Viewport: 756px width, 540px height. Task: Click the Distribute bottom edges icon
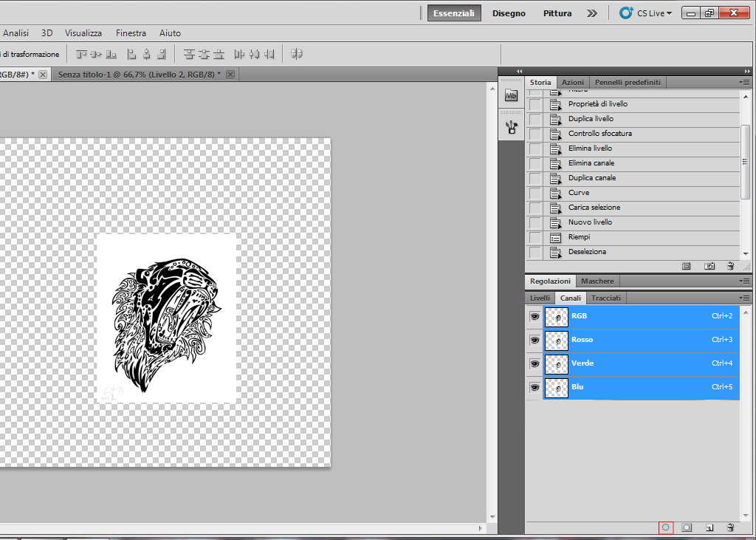coord(219,54)
